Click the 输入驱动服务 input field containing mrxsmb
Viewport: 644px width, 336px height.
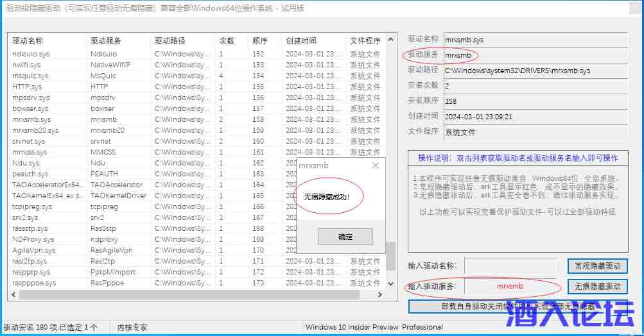click(511, 287)
